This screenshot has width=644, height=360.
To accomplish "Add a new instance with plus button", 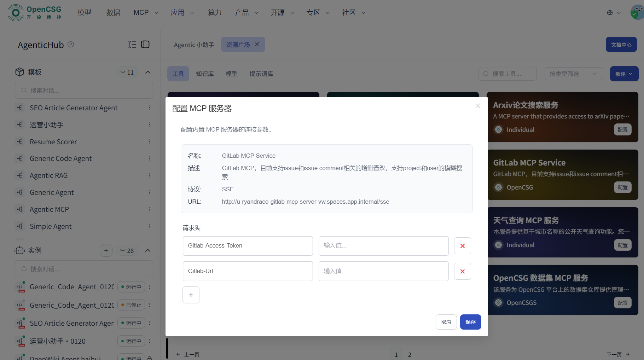I will [106, 250].
